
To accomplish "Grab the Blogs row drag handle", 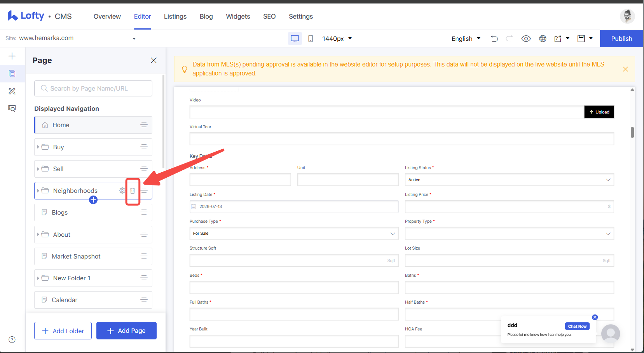I will (x=144, y=212).
